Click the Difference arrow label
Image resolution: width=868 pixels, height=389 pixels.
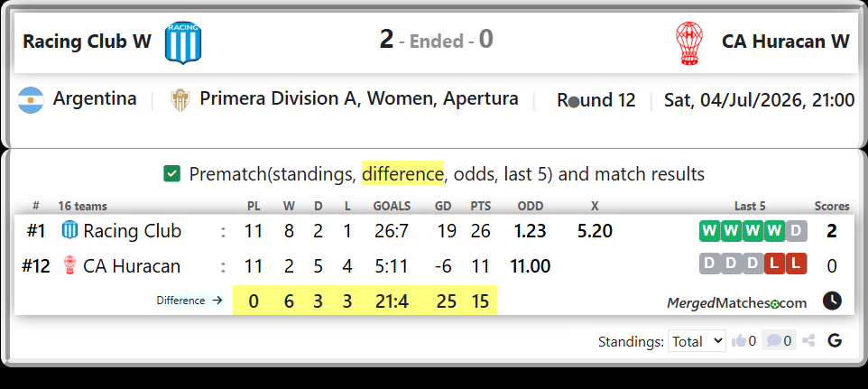pyautogui.click(x=189, y=301)
